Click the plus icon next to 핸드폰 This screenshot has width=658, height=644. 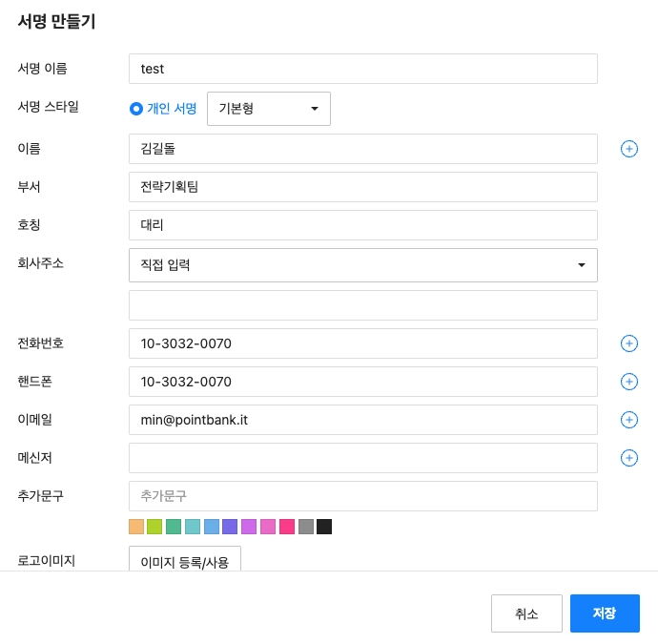(x=629, y=382)
